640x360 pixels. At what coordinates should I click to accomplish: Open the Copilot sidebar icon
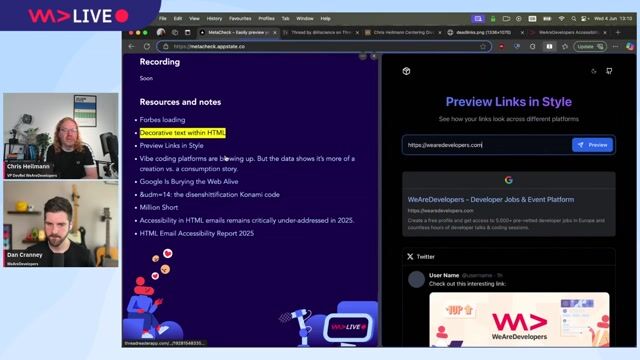(x=630, y=47)
